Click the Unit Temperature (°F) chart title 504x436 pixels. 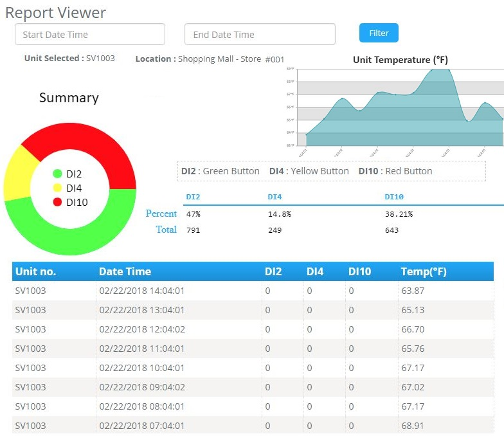pos(400,60)
